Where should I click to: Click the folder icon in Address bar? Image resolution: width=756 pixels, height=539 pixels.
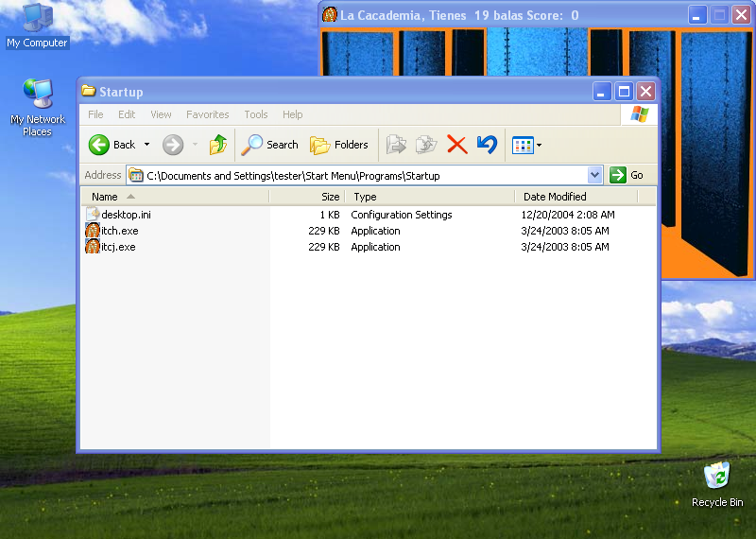pos(136,176)
